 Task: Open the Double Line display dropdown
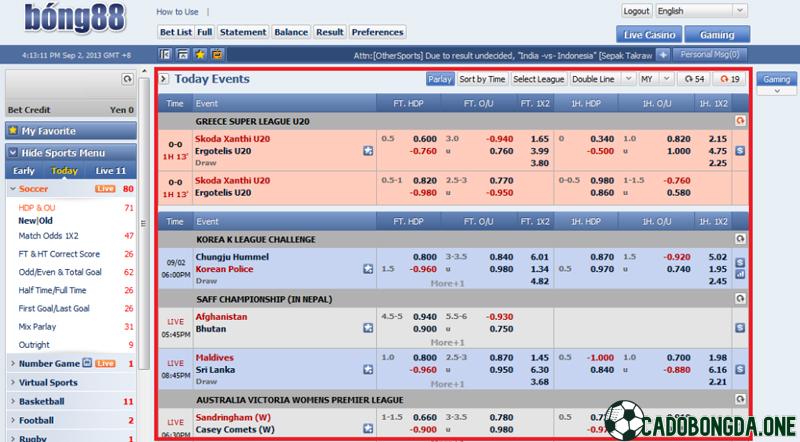[602, 79]
